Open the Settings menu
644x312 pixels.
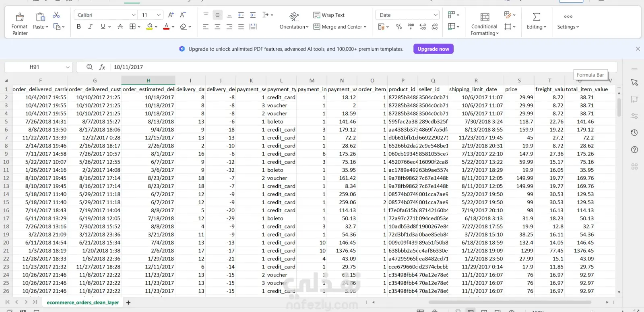[x=568, y=21]
